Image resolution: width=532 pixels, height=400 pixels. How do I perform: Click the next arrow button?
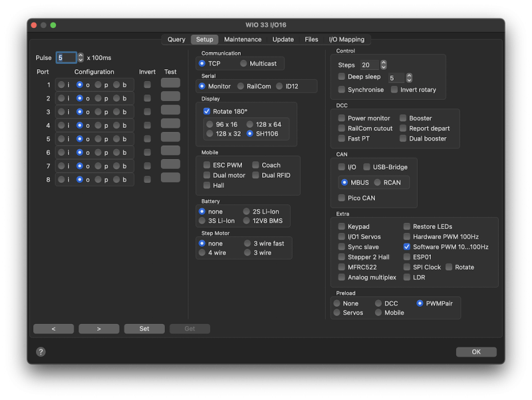coord(98,329)
